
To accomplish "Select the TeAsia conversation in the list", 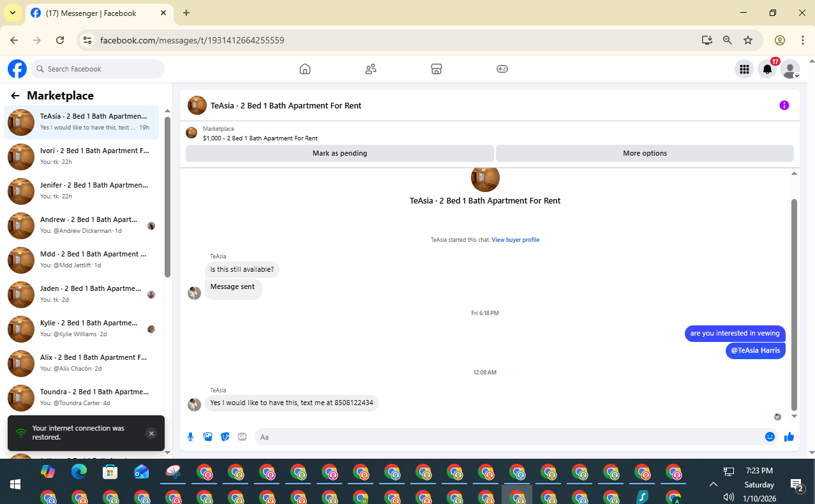I will (82, 122).
